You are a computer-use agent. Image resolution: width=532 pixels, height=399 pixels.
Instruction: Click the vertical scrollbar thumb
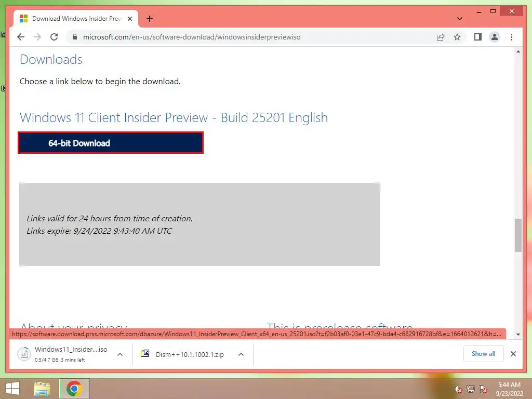518,235
